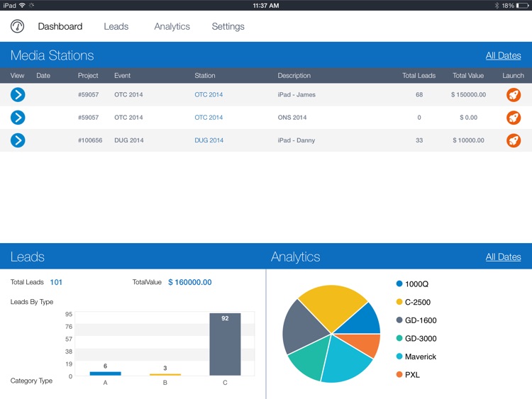The height and width of the screenshot is (399, 532).
Task: Click the dashboard gauge logo icon
Action: 18,27
